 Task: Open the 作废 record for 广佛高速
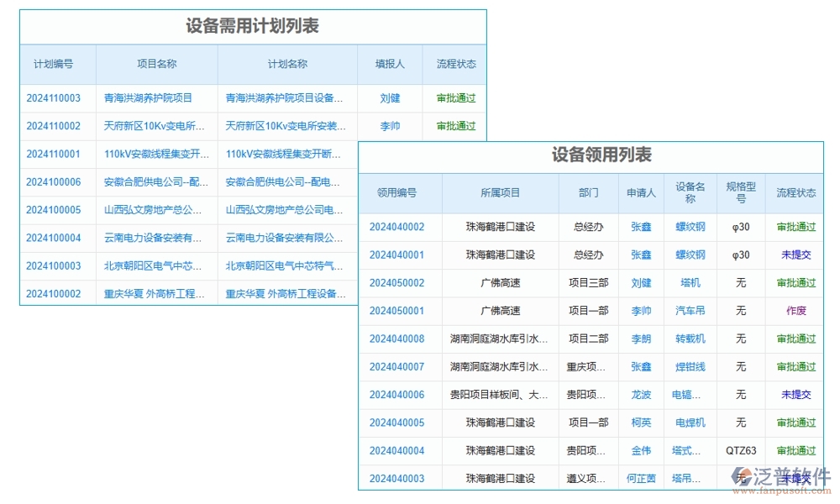coord(795,311)
